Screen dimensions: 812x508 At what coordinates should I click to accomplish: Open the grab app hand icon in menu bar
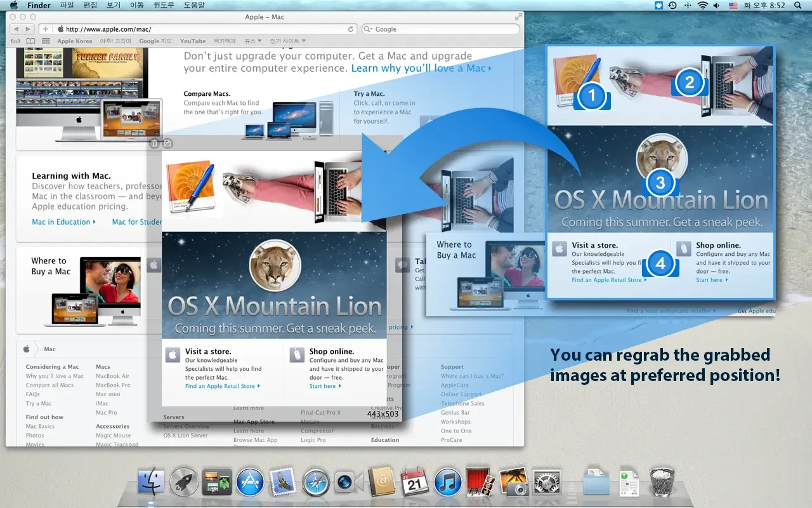658,5
